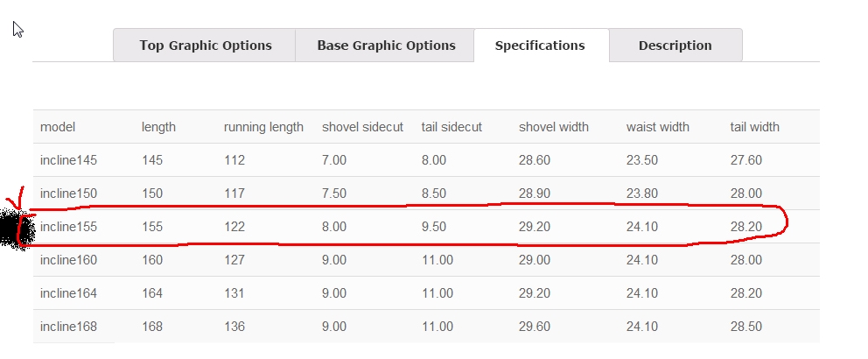Viewport: 868px width, 359px height.
Task: Select the incline168 model cell
Action: click(68, 327)
